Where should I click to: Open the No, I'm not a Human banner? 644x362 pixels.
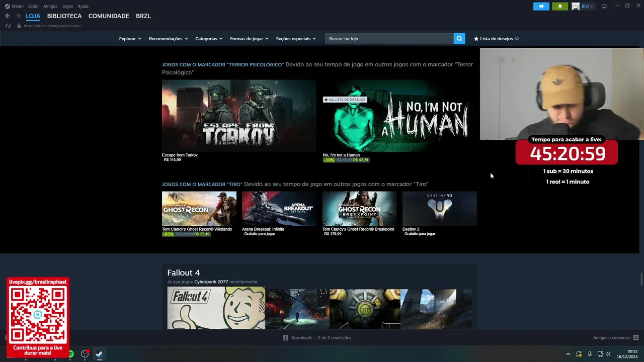click(399, 116)
